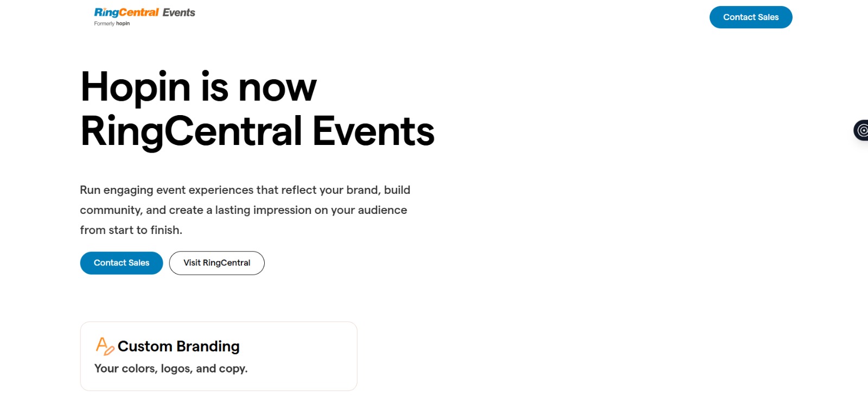Click the RingCentral Events logo
This screenshot has height=405, width=868.
coord(144,13)
